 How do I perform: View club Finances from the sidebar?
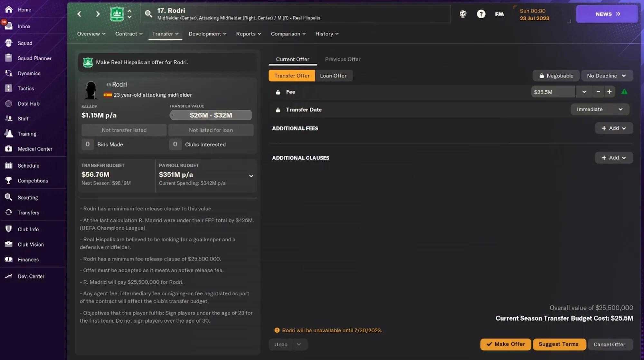tap(28, 260)
